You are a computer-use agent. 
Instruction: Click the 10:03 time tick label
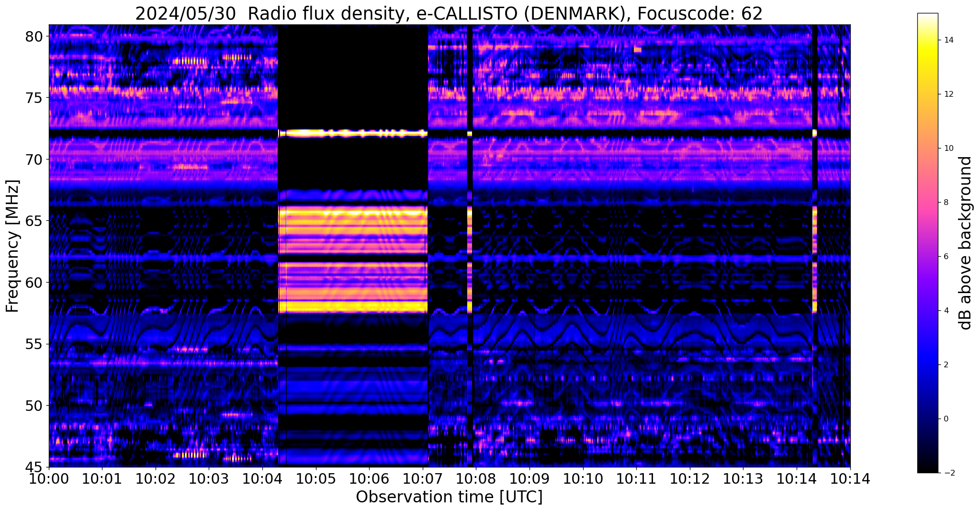coord(209,478)
